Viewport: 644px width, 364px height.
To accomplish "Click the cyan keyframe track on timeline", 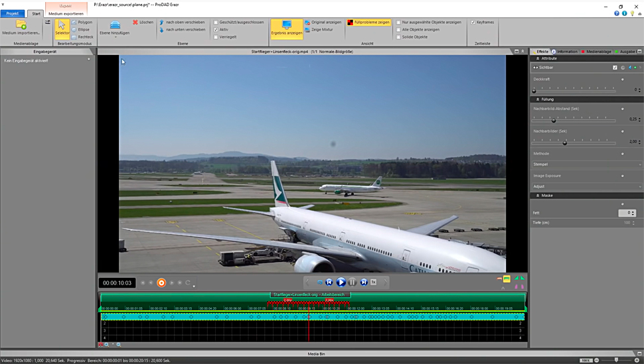I will click(x=313, y=317).
